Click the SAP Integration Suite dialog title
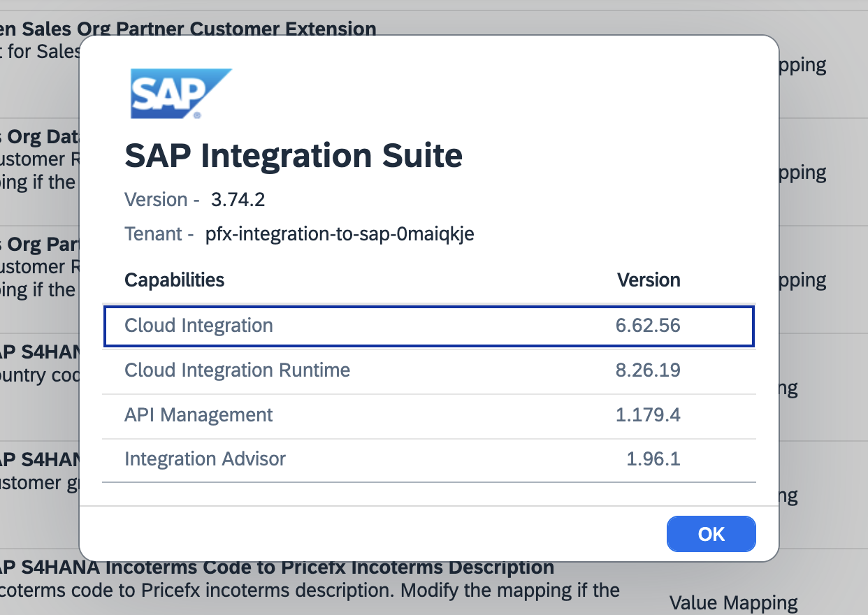The image size is (868, 615). coord(293,156)
